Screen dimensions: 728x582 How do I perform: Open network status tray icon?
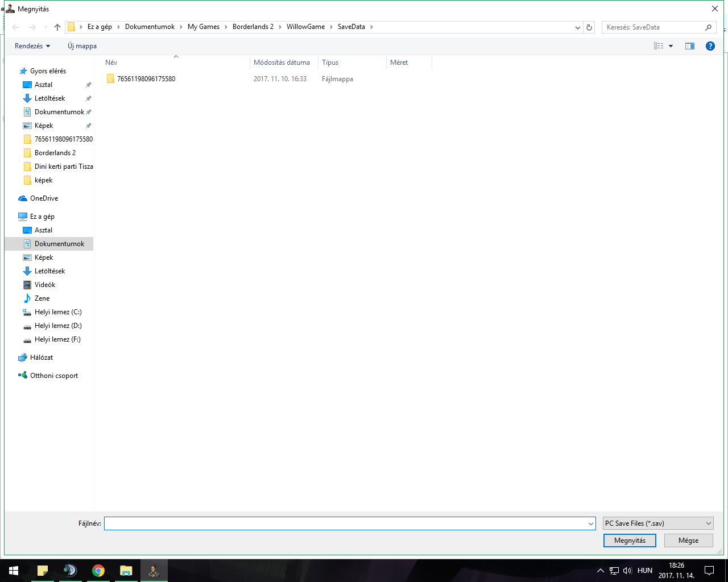click(614, 571)
